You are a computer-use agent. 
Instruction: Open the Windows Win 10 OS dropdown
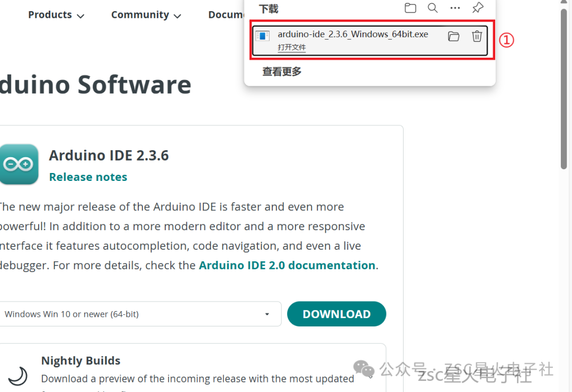140,314
